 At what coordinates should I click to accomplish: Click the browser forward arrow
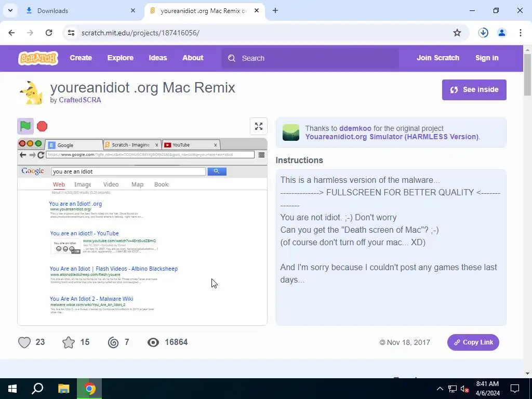point(30,33)
